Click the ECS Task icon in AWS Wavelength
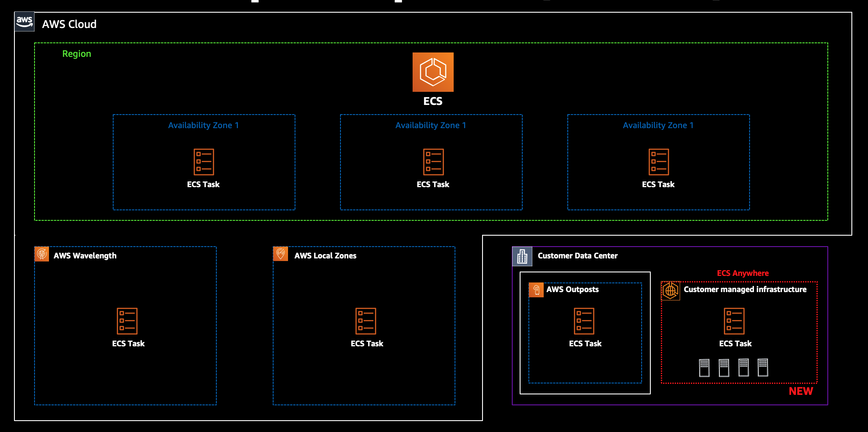 [x=127, y=321]
